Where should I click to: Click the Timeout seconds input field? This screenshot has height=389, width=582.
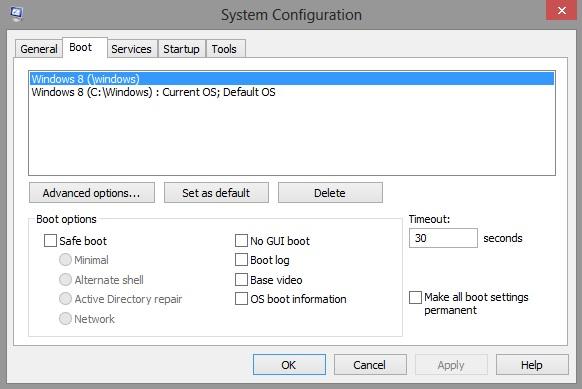coord(443,238)
